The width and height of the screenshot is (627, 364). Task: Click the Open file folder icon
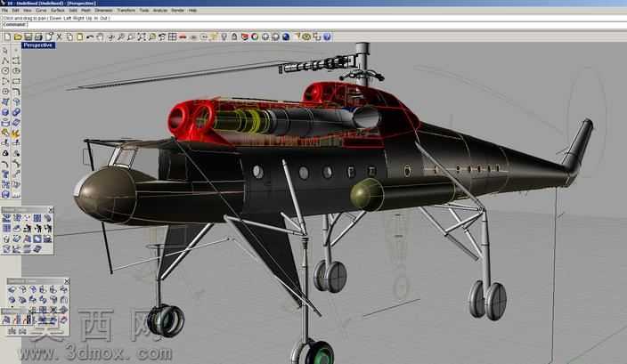point(18,36)
